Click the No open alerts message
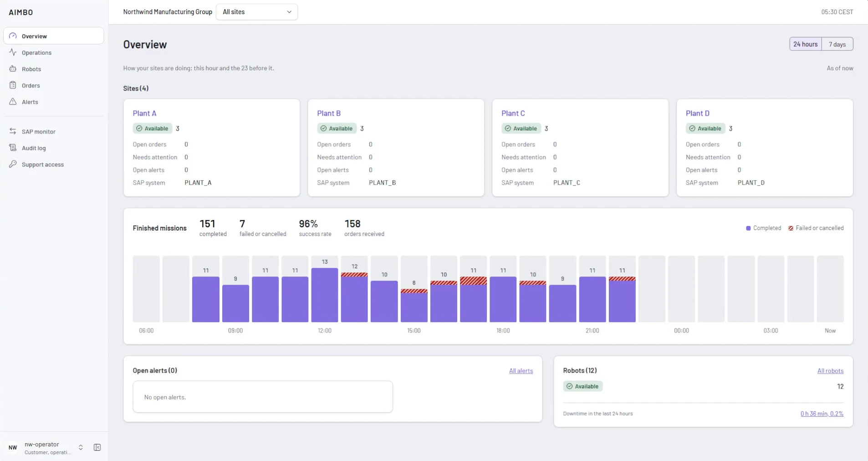This screenshot has height=461, width=868. [x=165, y=397]
